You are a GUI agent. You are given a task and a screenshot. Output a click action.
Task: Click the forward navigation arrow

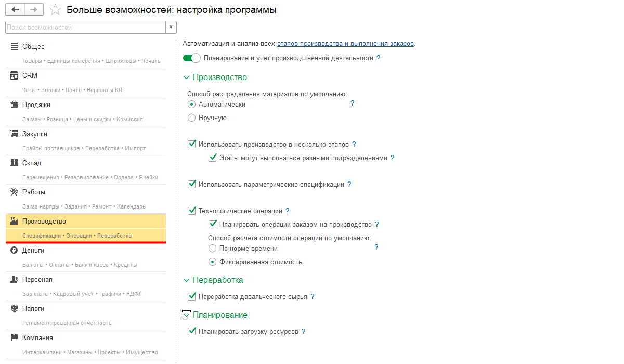pos(34,10)
